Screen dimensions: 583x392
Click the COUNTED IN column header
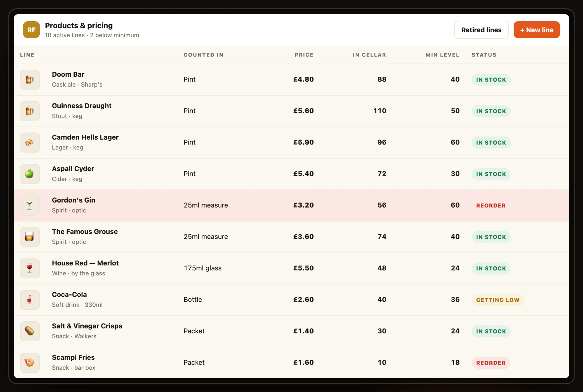[203, 55]
